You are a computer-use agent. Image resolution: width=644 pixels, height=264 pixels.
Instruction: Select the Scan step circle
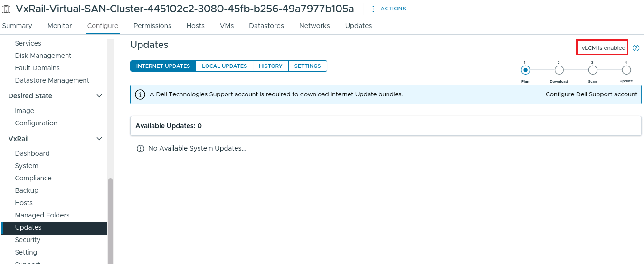(x=593, y=70)
